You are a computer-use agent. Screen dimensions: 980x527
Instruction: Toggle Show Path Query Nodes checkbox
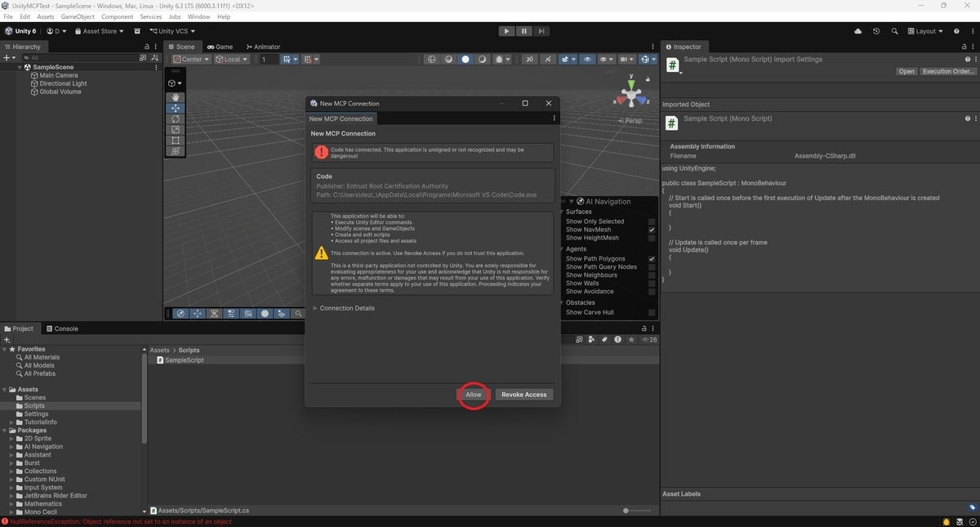coord(652,266)
